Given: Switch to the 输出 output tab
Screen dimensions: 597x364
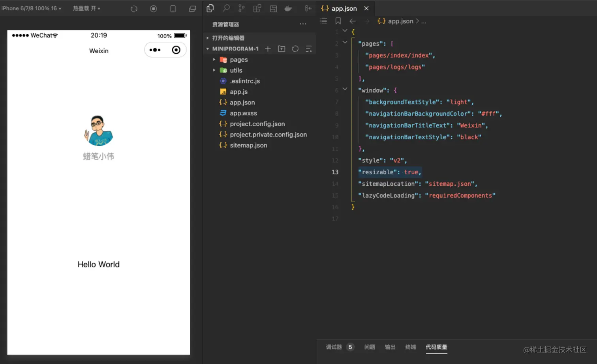Looking at the screenshot, I should point(390,347).
